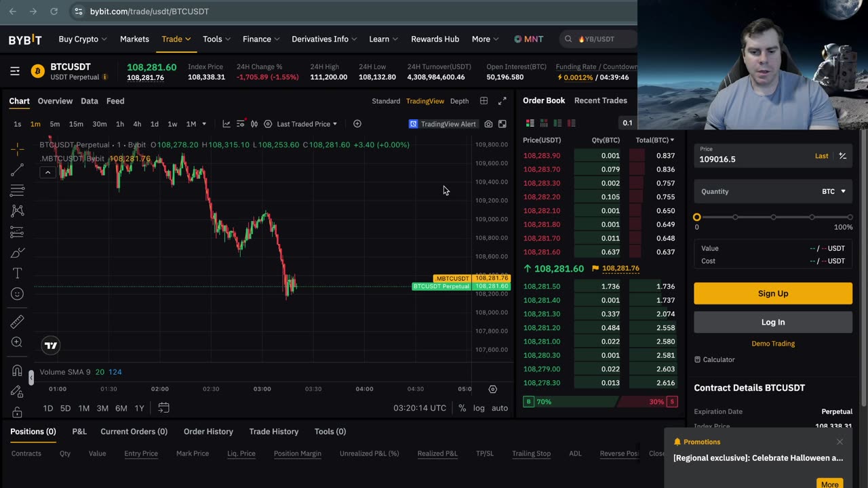The image size is (868, 488).
Task: Add symbol to compare with plus icon
Action: click(357, 124)
